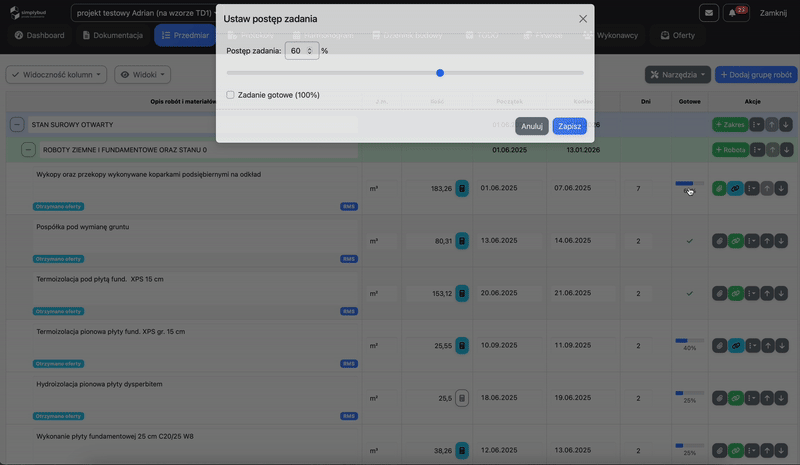Open options dropdown for STAN SUROWY OTWARTY row
This screenshot has width=800, height=465.
point(756,125)
